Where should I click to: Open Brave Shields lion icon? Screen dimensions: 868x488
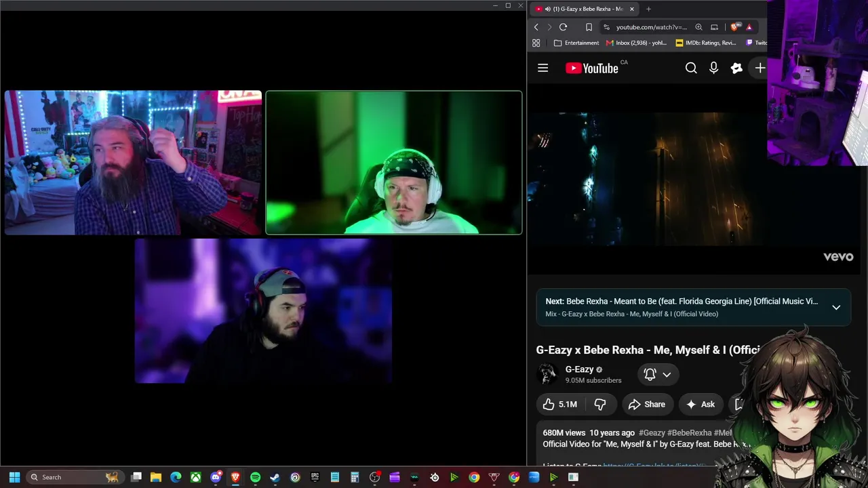click(x=734, y=27)
